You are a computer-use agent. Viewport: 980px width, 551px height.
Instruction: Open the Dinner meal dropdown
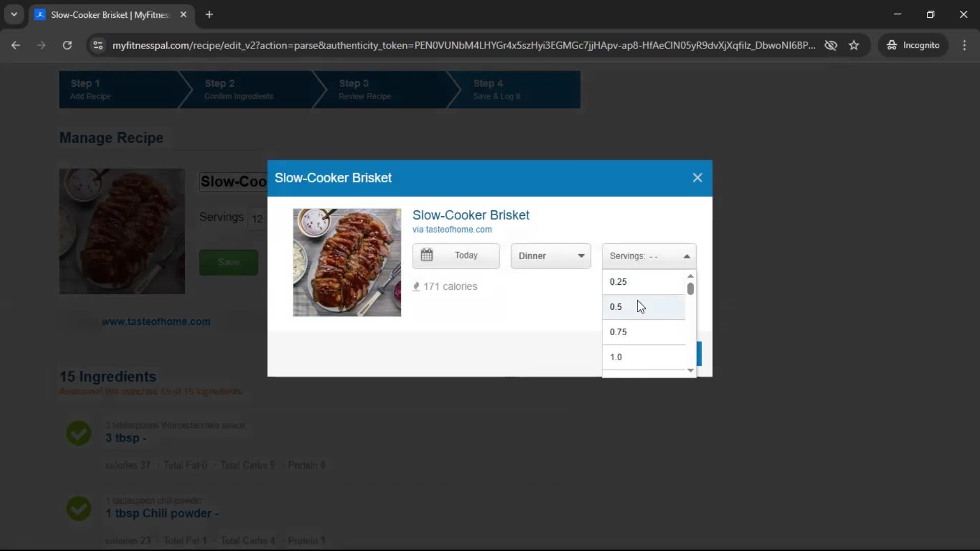[x=551, y=256]
